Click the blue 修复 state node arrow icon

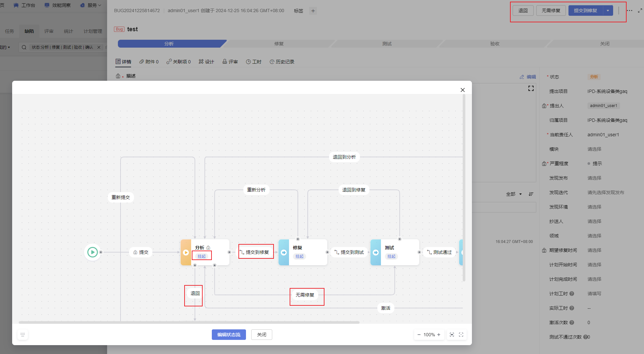click(284, 252)
